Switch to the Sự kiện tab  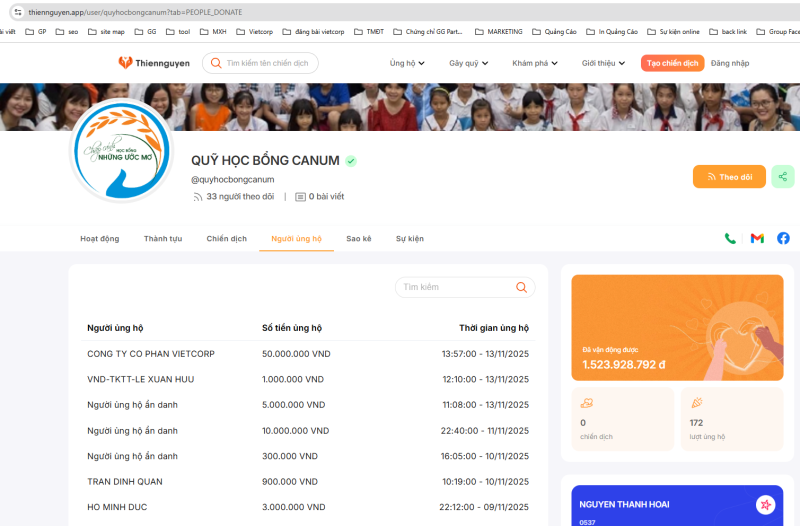[410, 239]
